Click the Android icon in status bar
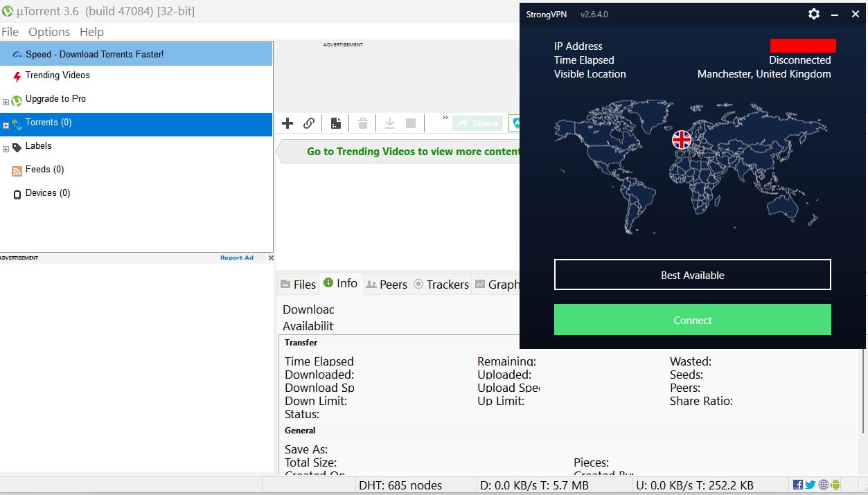The image size is (868, 495). click(835, 485)
